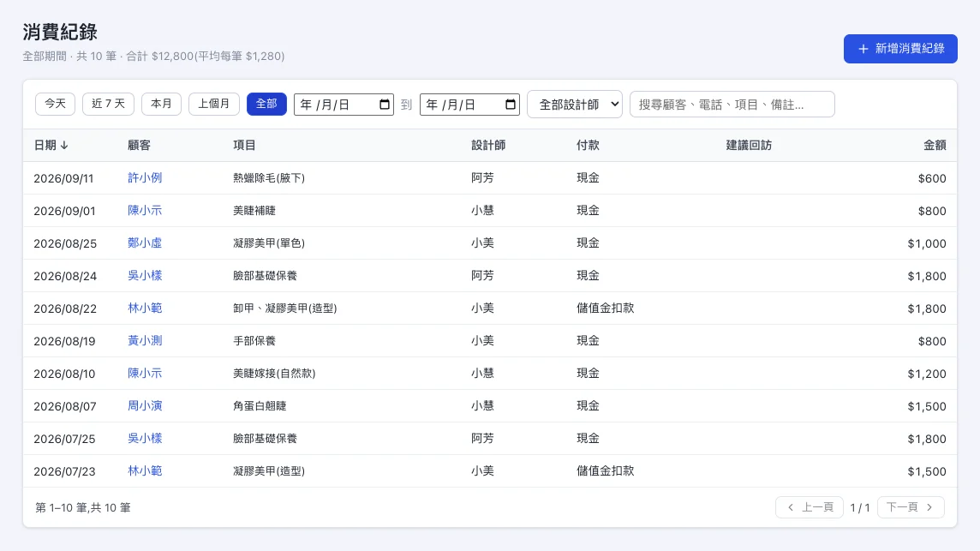The height and width of the screenshot is (551, 980).
Task: Click the 設計師 column header
Action: point(488,145)
